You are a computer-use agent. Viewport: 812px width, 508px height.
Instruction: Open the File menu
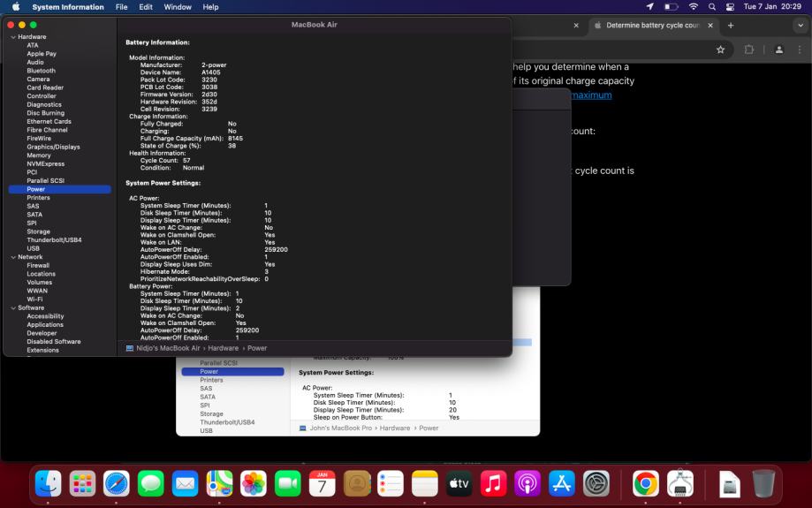(x=121, y=7)
